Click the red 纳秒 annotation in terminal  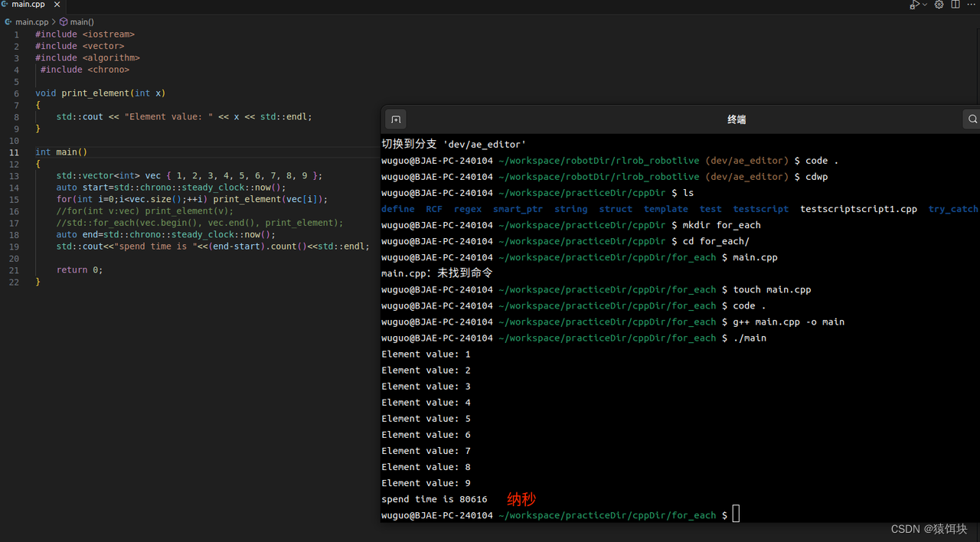click(x=521, y=499)
